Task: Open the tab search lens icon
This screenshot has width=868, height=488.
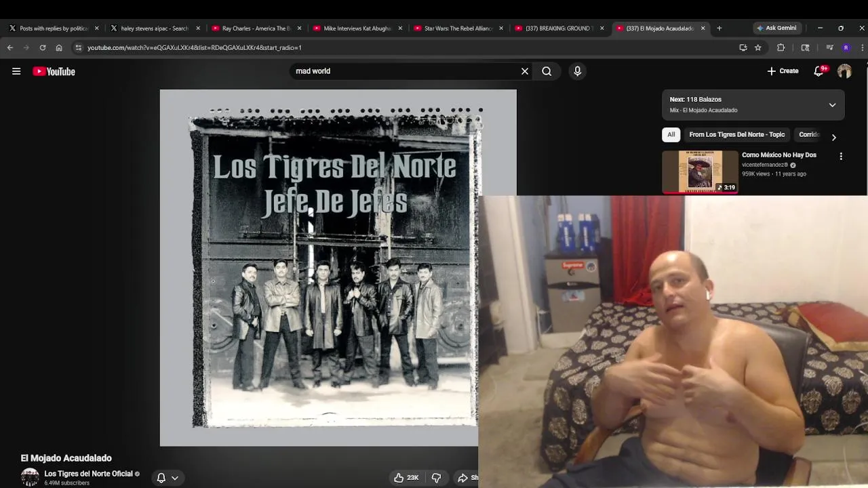Action: click(x=805, y=47)
